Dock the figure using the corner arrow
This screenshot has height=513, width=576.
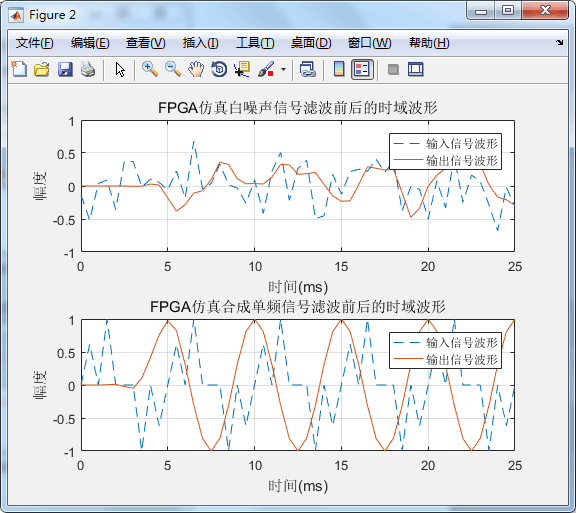pos(559,43)
